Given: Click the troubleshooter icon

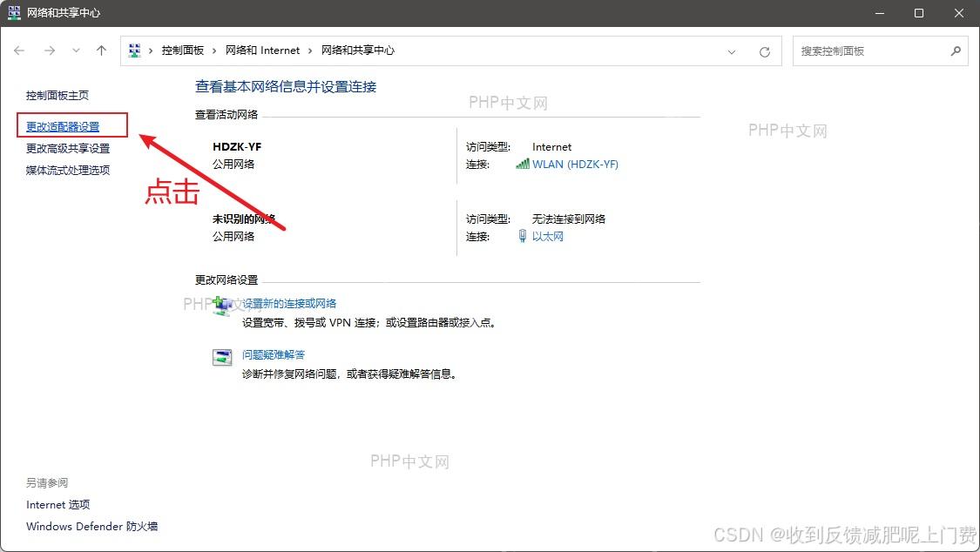Looking at the screenshot, I should click(222, 357).
